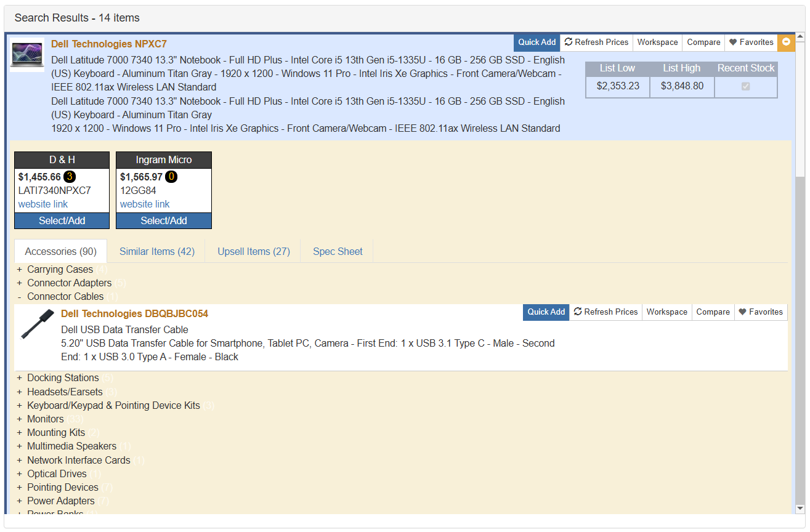Click the D & H price $1,455.66
The height and width of the screenshot is (532, 810).
point(39,177)
